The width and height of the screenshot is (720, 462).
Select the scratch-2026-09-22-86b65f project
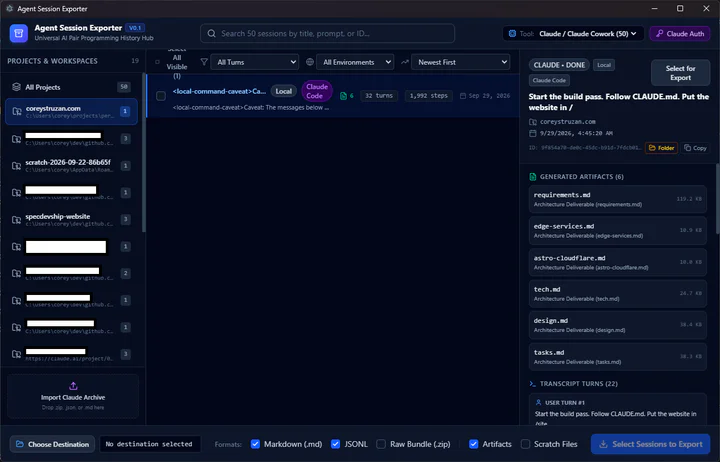point(71,165)
